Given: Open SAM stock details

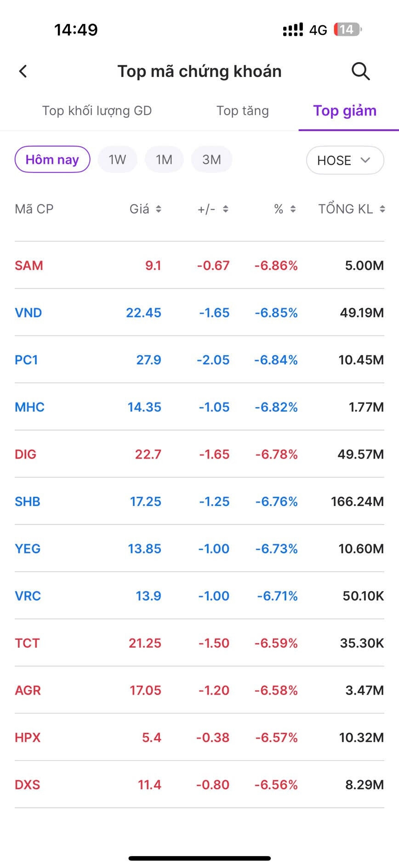Looking at the screenshot, I should pos(29,265).
